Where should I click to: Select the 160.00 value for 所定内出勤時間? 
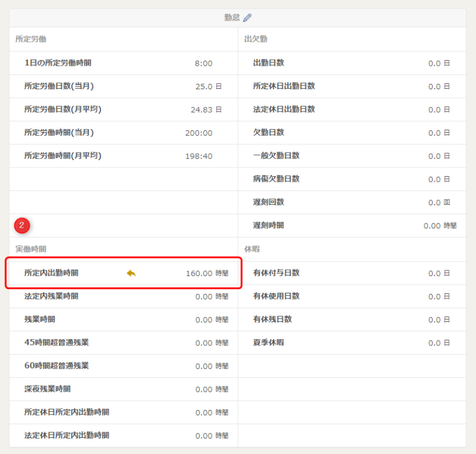pyautogui.click(x=199, y=273)
